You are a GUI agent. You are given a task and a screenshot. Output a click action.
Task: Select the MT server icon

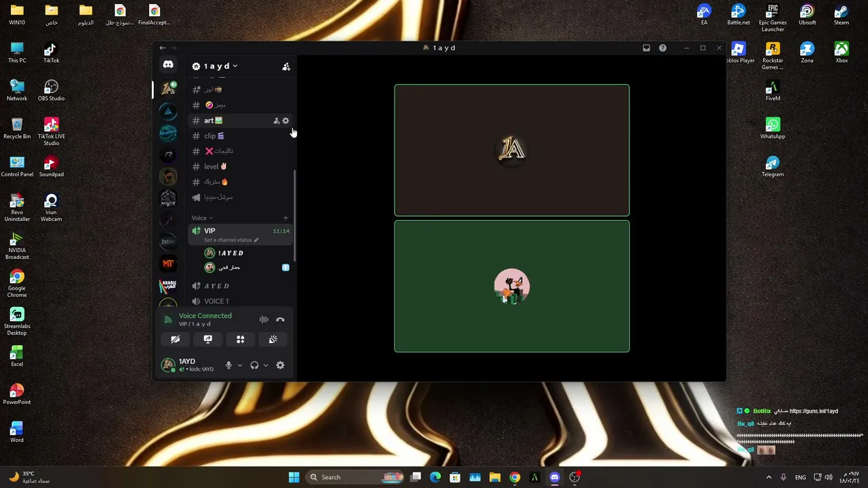tap(168, 264)
